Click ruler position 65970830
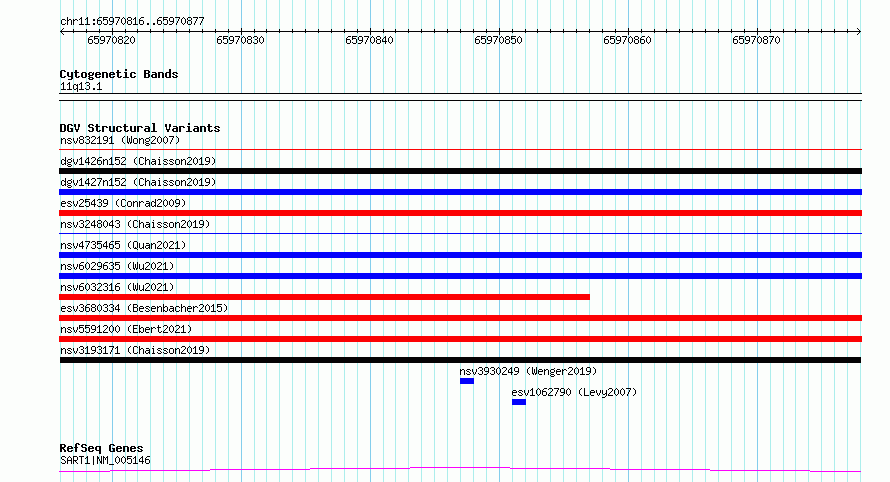The height and width of the screenshot is (482, 890). pos(241,40)
